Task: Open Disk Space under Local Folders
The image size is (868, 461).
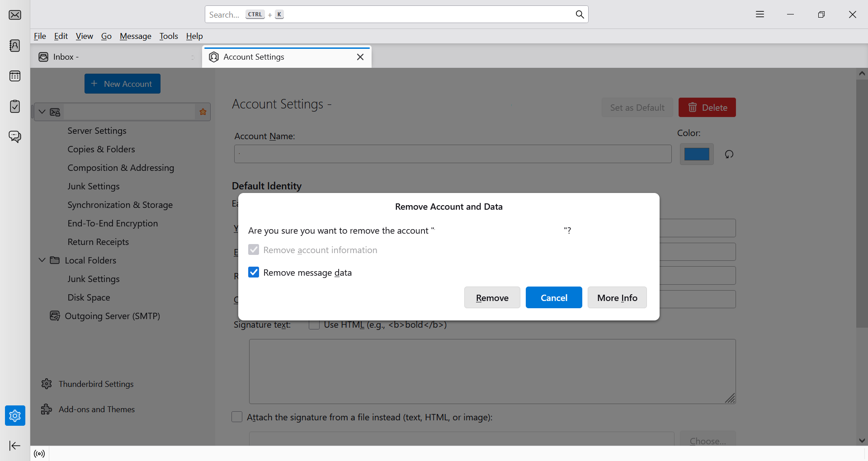Action: 89,297
